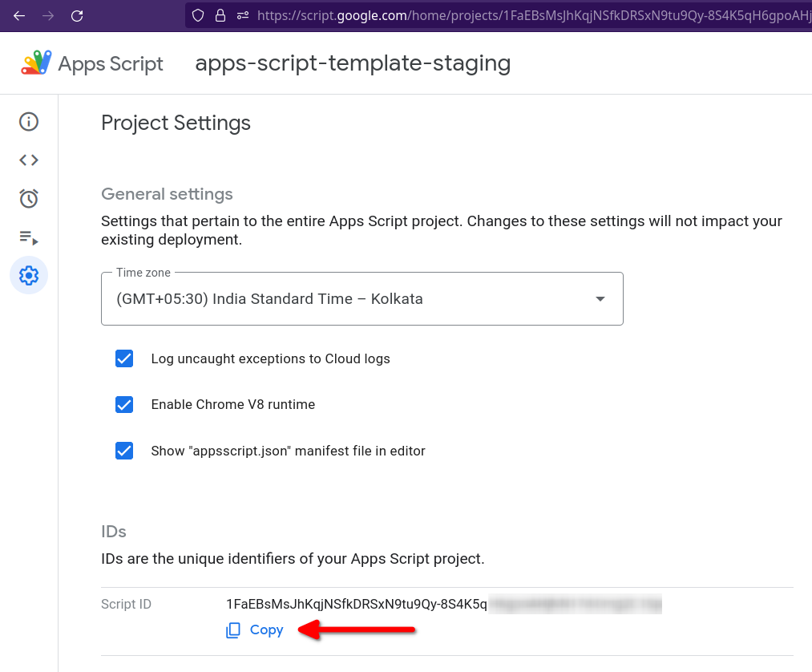Click the Copy button under Script ID
The height and width of the screenshot is (672, 812).
point(255,630)
